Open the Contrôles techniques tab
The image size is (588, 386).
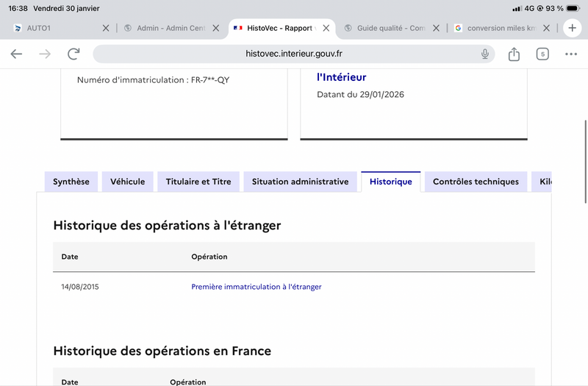point(476,182)
